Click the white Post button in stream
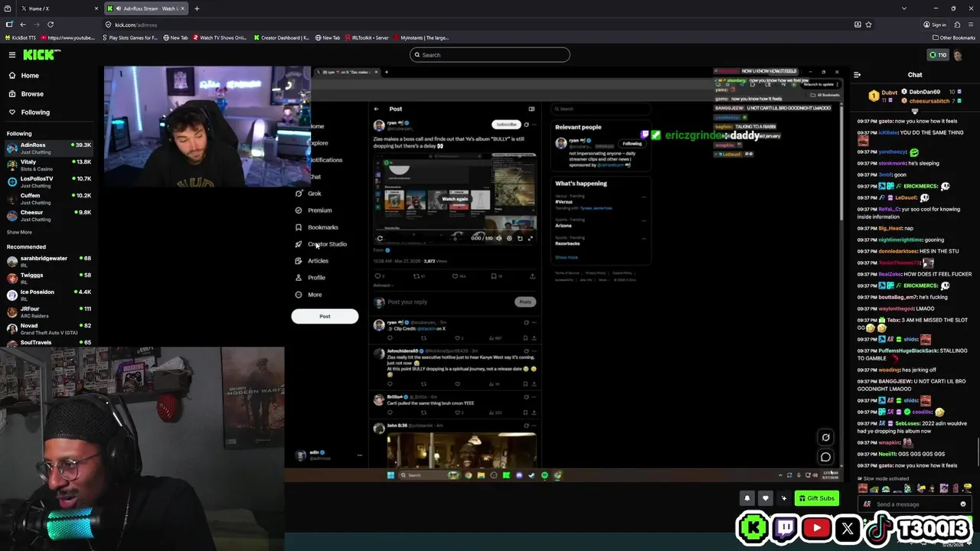The image size is (980, 551). [x=325, y=316]
